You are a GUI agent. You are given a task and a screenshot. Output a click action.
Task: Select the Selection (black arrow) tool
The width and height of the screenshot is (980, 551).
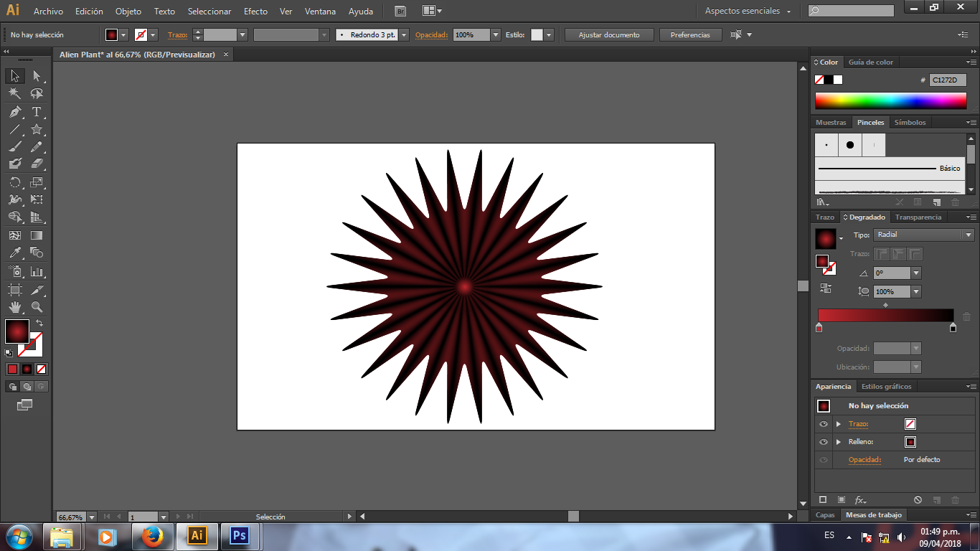(x=15, y=76)
